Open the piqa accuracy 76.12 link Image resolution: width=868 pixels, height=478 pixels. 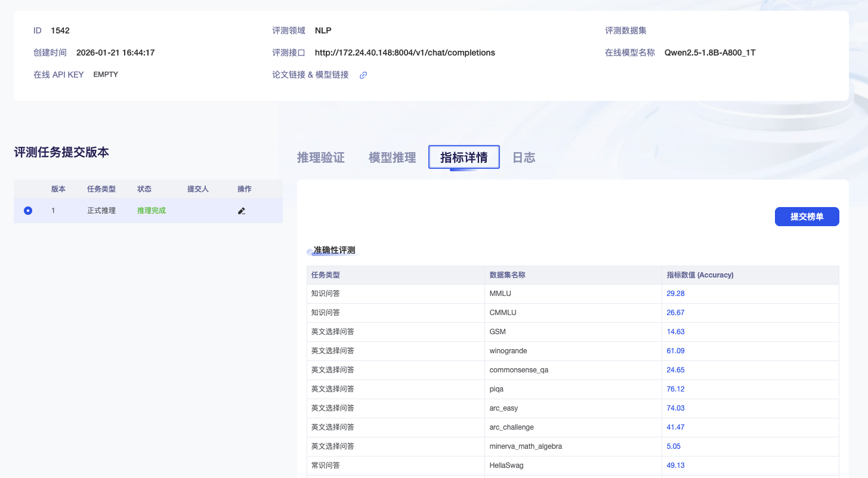(675, 388)
